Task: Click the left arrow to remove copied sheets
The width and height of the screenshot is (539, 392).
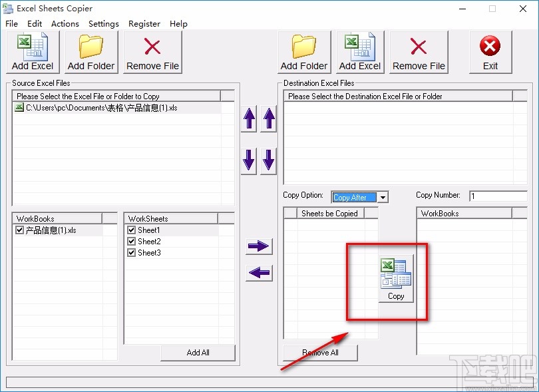Action: click(x=258, y=273)
